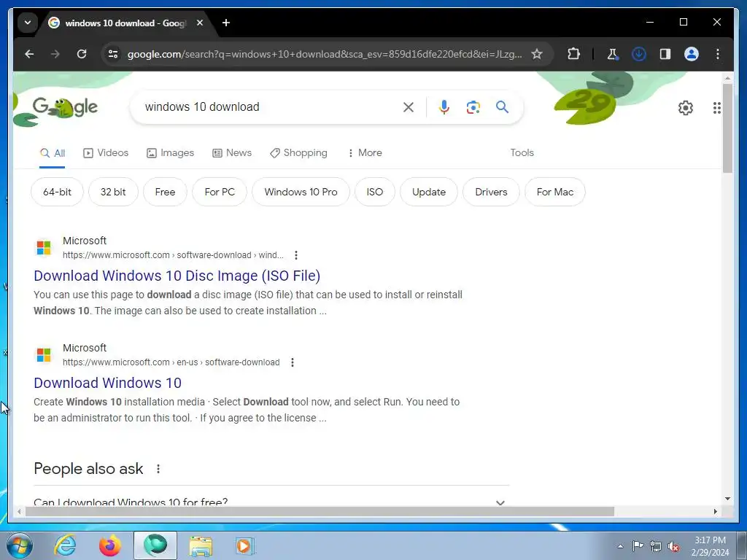747x560 pixels.
Task: Search by image with the Lens icon
Action: 473,107
